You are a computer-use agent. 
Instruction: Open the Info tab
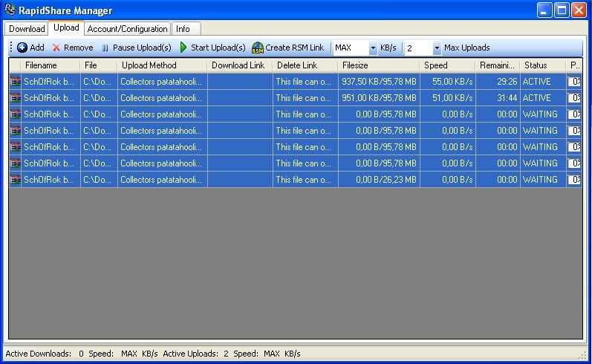(183, 29)
